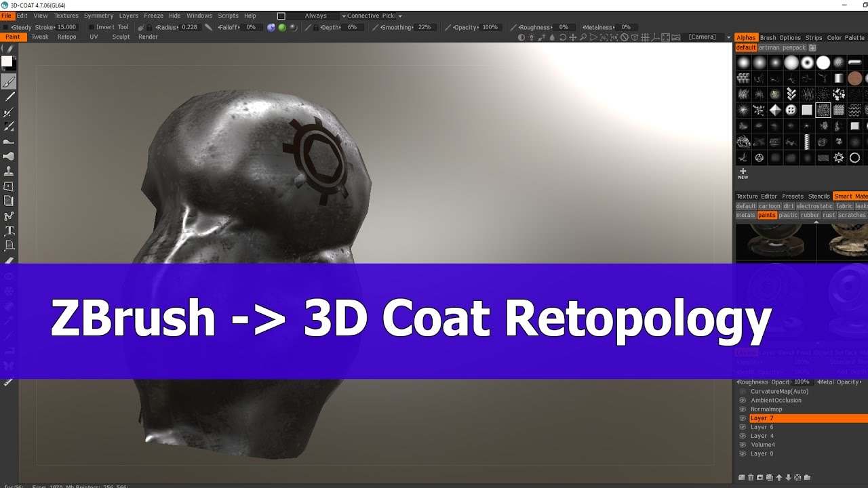Select the fabric material category

point(844,206)
